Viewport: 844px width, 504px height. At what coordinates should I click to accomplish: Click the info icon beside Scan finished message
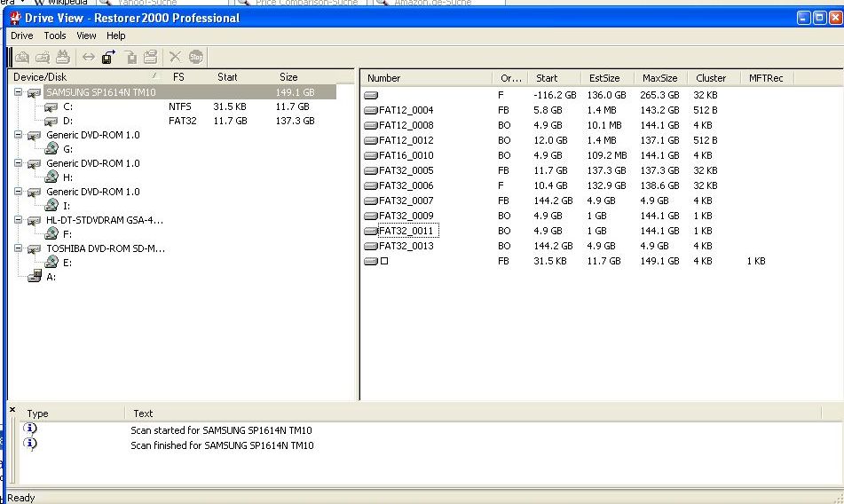click(x=30, y=444)
